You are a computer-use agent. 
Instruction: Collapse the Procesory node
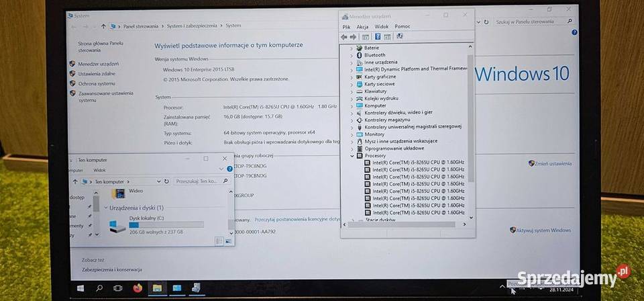[352, 156]
